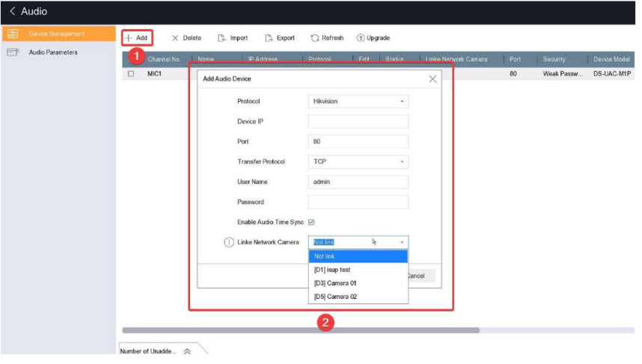The width and height of the screenshot is (642, 364).
Task: Switch to Audio Parameters in the sidebar
Action: (52, 52)
